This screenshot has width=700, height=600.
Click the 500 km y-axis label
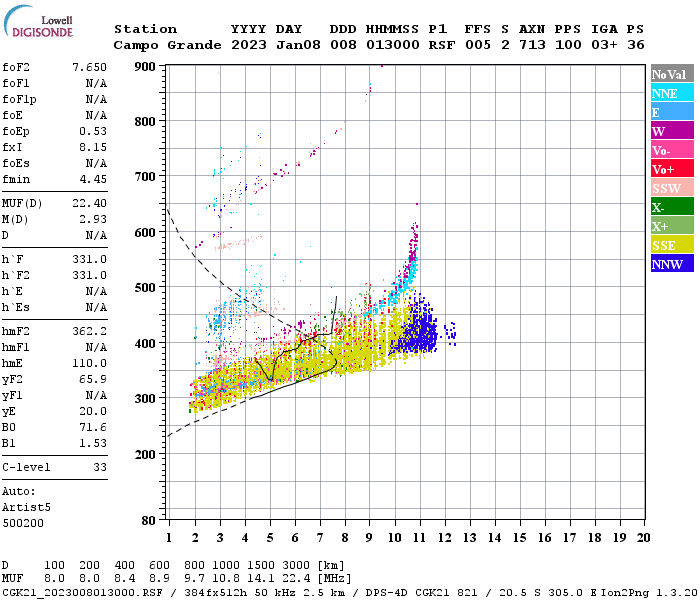pos(145,288)
